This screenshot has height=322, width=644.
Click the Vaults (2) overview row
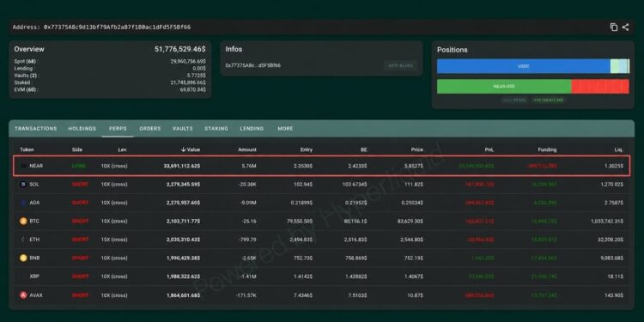[x=110, y=76]
